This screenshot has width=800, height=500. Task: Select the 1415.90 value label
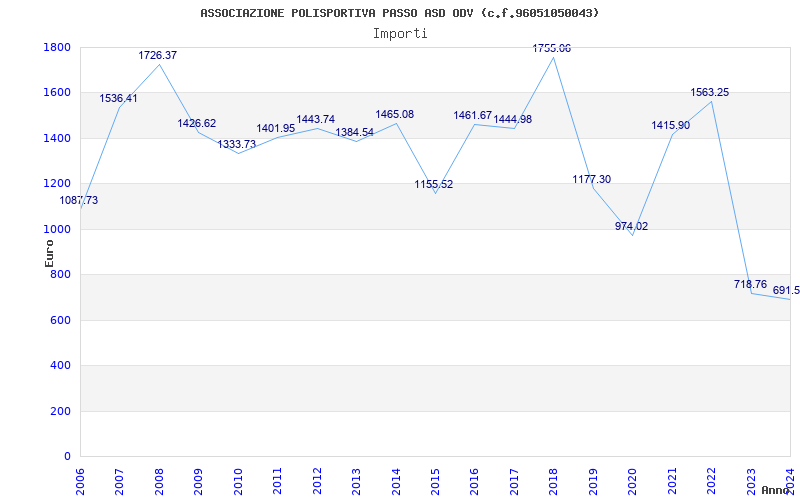click(x=671, y=126)
